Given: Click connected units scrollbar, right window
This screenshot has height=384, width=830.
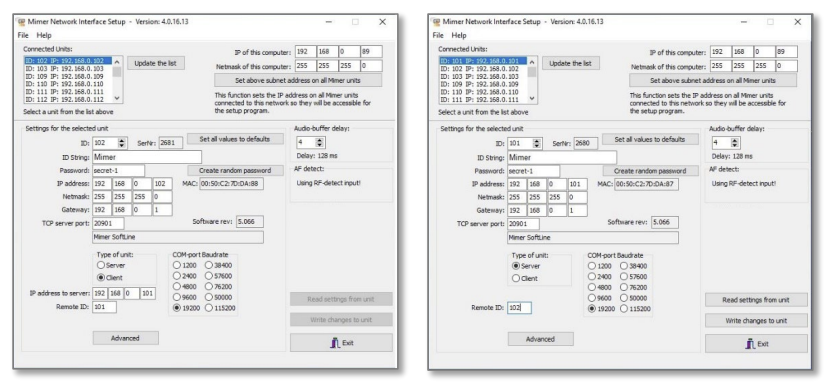Looking at the screenshot, I should click(x=533, y=79).
